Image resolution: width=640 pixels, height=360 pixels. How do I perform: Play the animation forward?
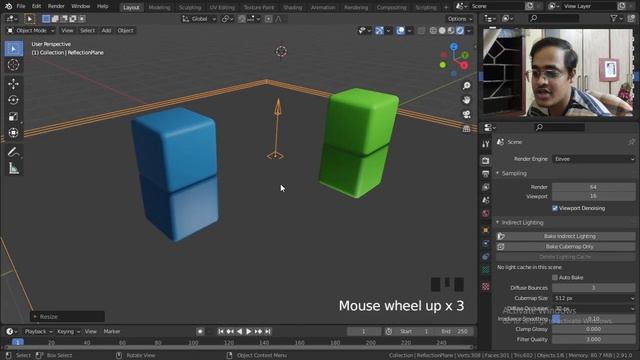(249, 331)
